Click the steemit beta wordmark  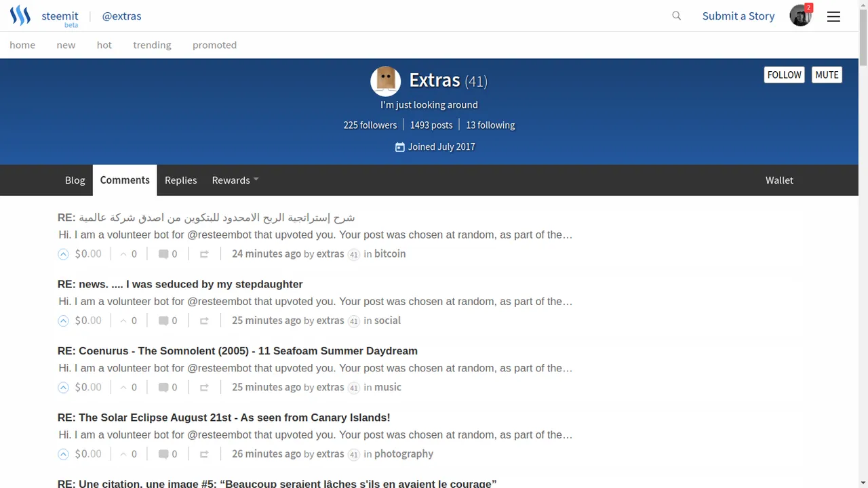click(60, 18)
